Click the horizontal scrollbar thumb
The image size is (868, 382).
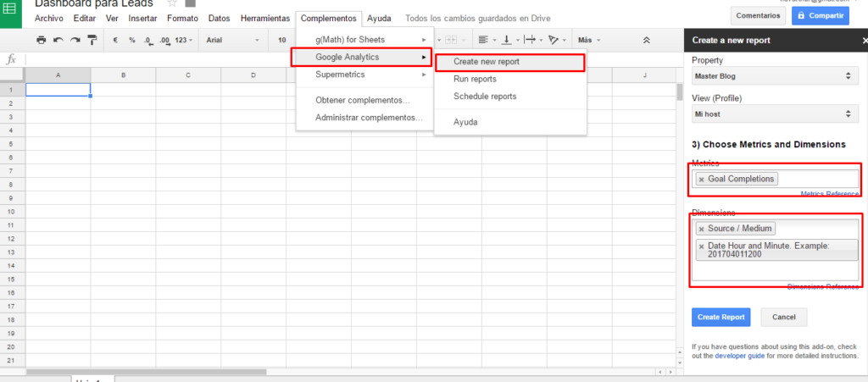coord(147,372)
